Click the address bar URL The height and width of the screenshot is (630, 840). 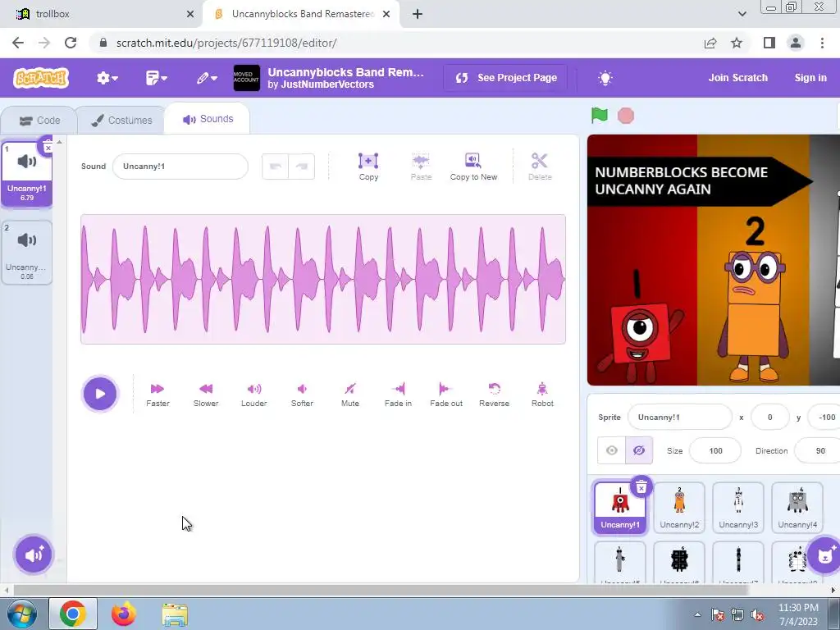click(226, 43)
